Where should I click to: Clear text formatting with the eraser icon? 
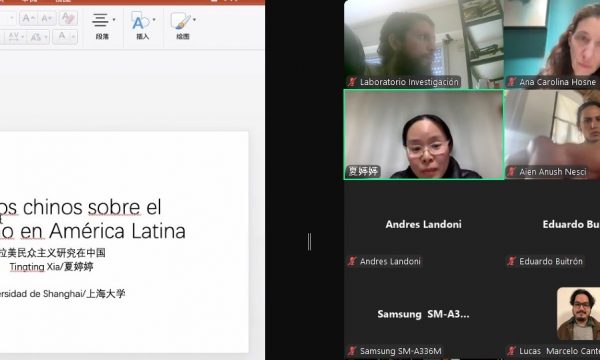click(x=68, y=18)
